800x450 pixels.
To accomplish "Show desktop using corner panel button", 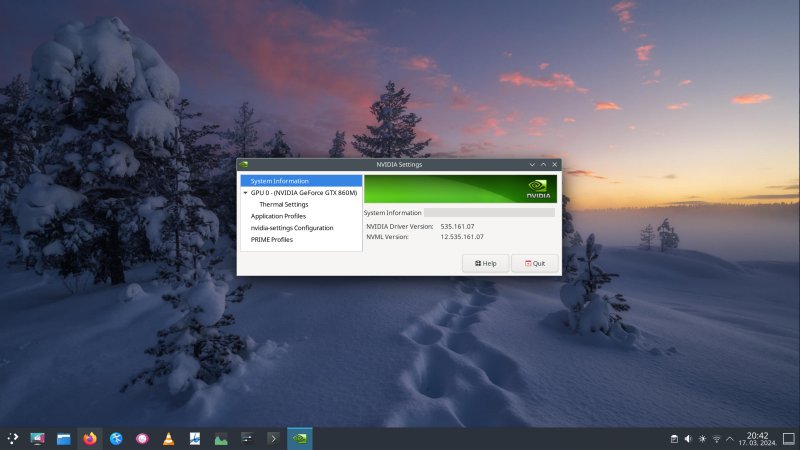I will pos(789,439).
